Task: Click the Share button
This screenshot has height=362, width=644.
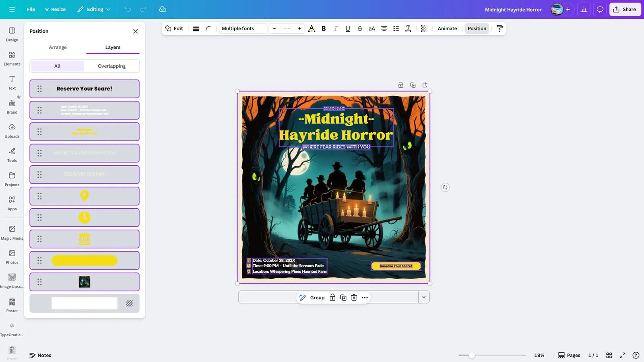Action: tap(625, 9)
